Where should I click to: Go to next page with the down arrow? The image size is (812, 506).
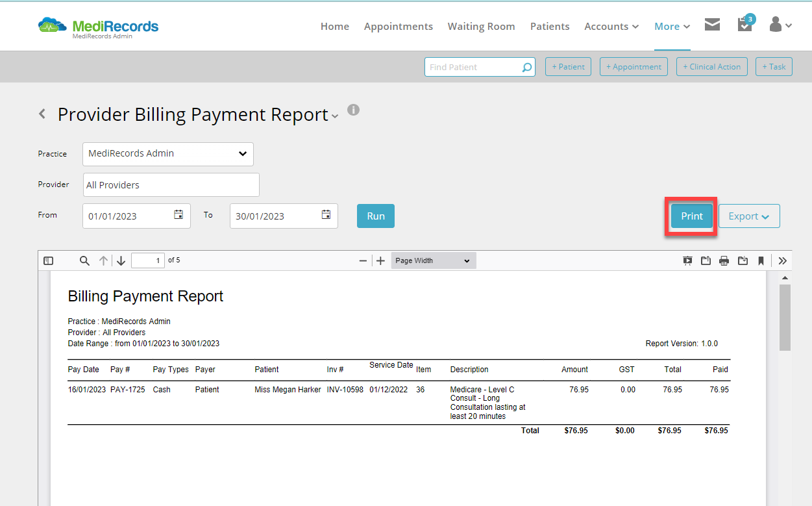121,260
